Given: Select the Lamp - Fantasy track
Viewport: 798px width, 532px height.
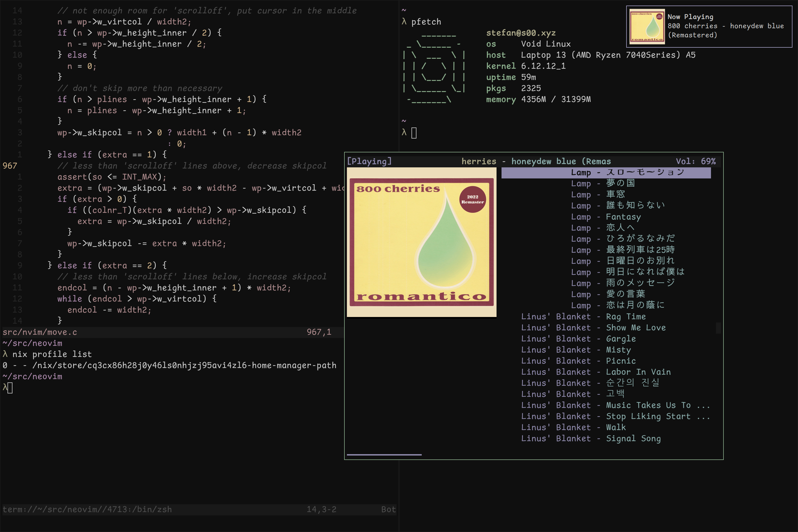Looking at the screenshot, I should 606,217.
